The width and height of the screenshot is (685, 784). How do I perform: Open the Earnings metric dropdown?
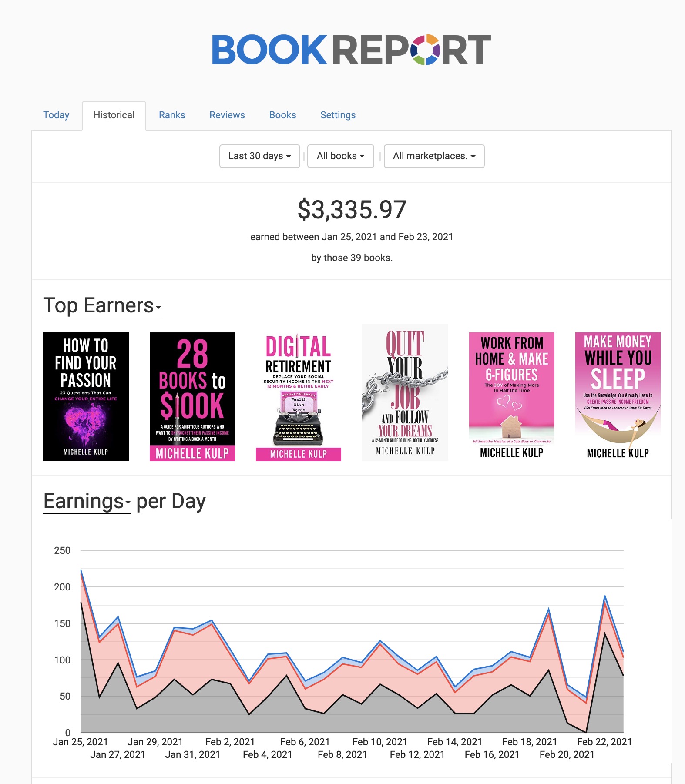pos(87,501)
